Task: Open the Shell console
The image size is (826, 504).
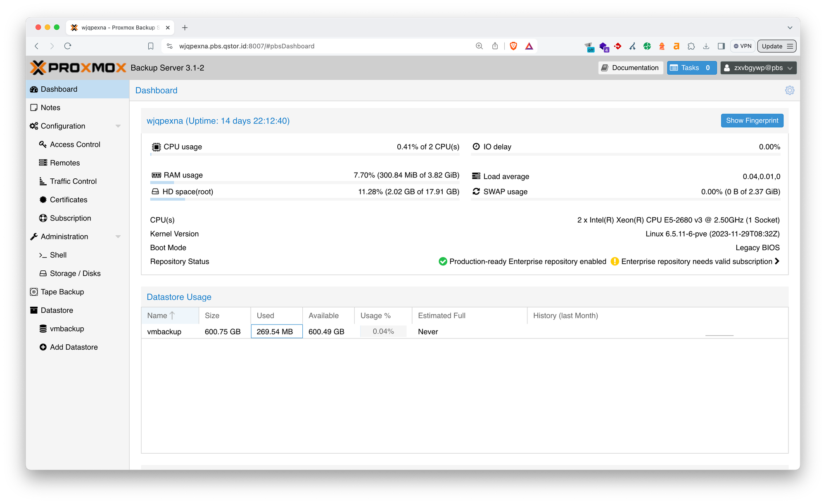Action: coord(78,255)
